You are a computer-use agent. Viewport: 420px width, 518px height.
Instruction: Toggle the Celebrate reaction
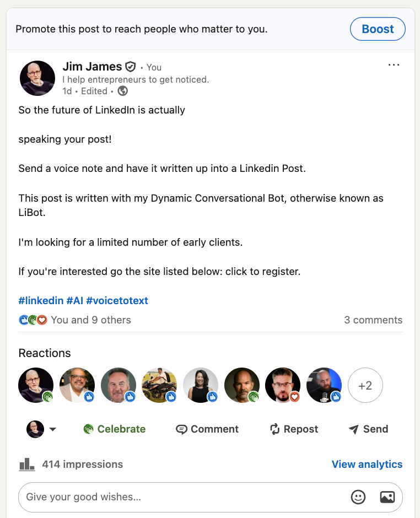tap(115, 429)
